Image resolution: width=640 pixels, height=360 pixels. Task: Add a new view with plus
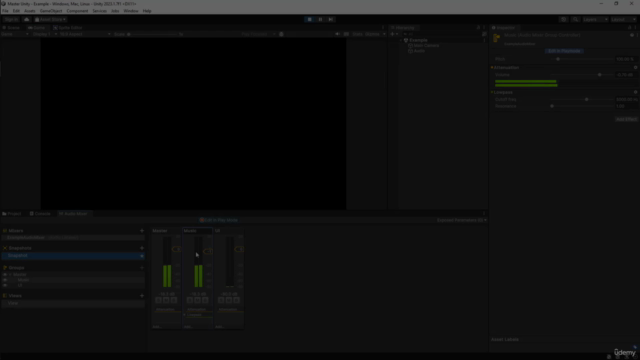tap(142, 296)
